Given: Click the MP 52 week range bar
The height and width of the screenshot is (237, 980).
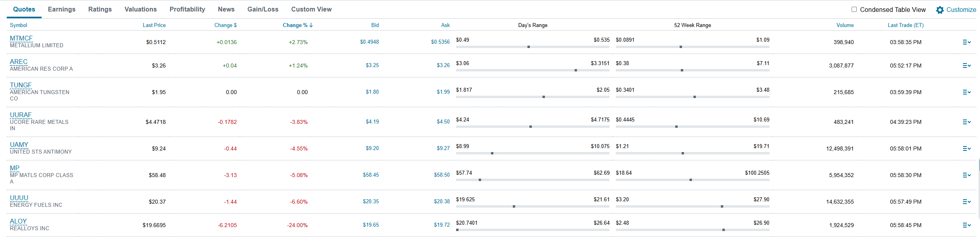Looking at the screenshot, I should pos(692,180).
